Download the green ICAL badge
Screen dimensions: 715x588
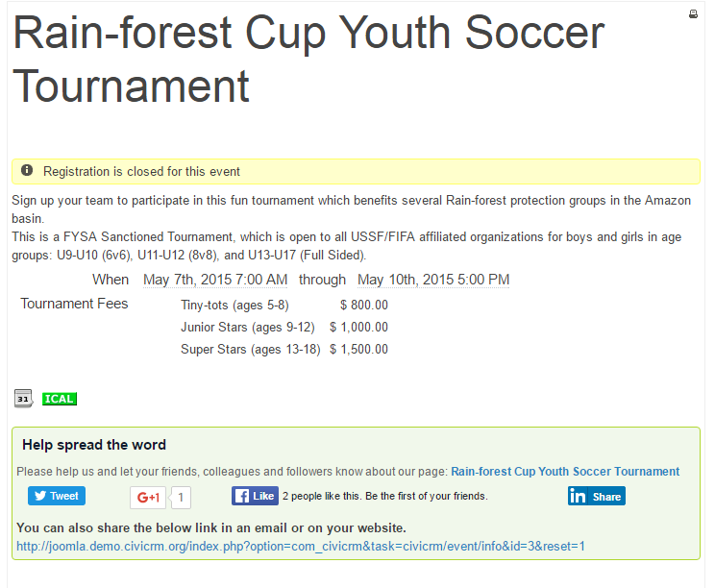60,399
